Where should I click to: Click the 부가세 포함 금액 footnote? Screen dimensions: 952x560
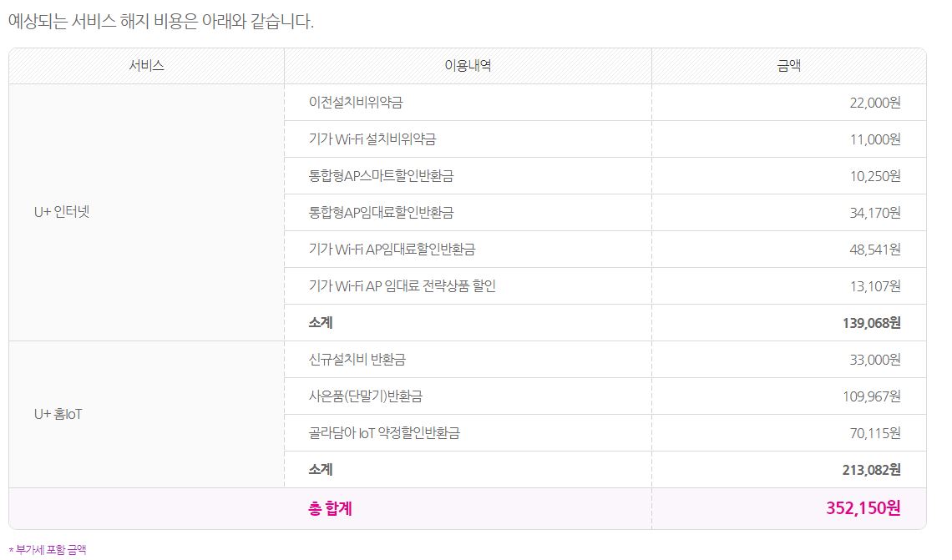click(x=48, y=549)
